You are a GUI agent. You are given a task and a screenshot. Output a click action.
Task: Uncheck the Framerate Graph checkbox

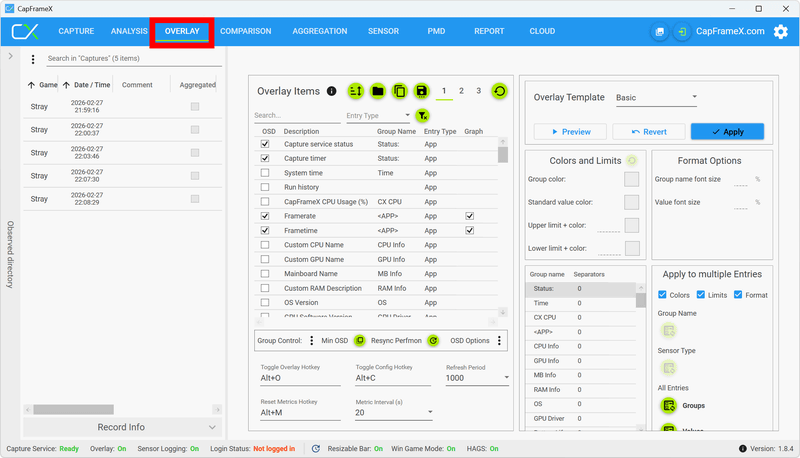pos(470,216)
